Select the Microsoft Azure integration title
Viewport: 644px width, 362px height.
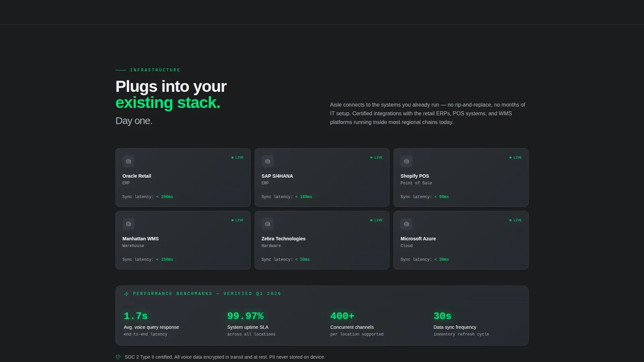coord(418,239)
